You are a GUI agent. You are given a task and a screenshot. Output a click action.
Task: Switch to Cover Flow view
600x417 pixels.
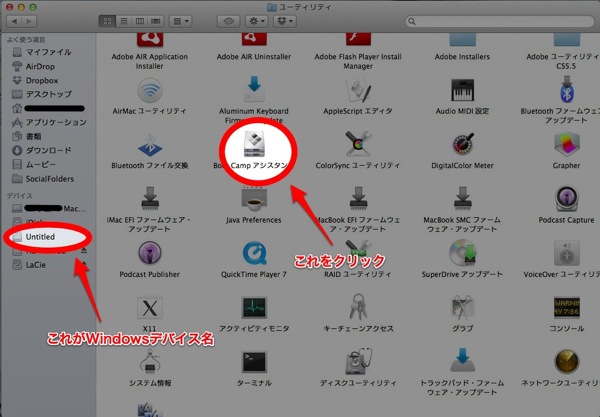tap(156, 21)
